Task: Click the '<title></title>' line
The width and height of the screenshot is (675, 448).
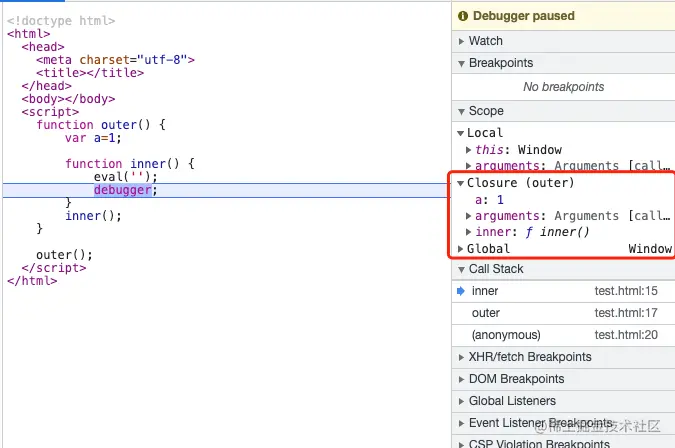Action: pos(90,73)
